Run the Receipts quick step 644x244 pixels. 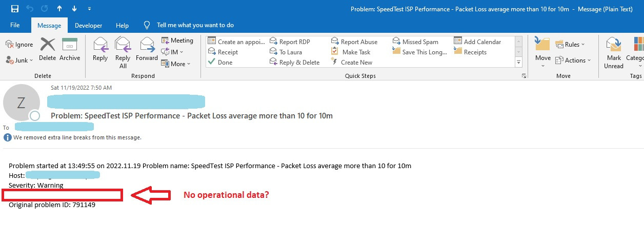pyautogui.click(x=470, y=52)
